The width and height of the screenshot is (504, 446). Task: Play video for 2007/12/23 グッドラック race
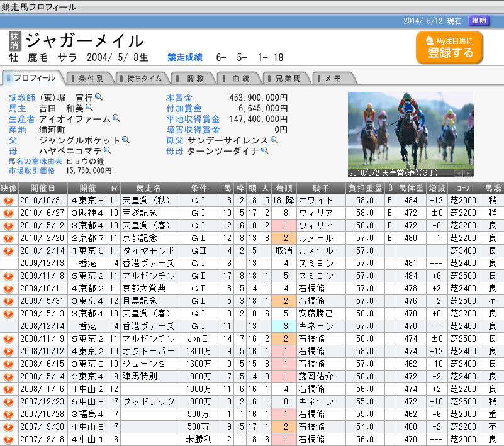(x=9, y=402)
